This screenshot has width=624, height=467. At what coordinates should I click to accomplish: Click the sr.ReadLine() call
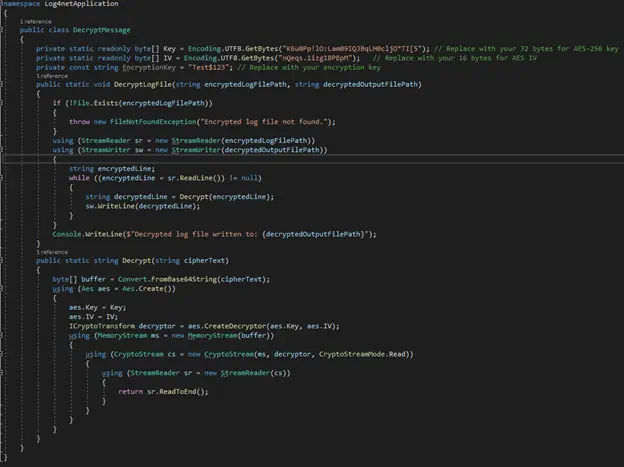[196, 178]
